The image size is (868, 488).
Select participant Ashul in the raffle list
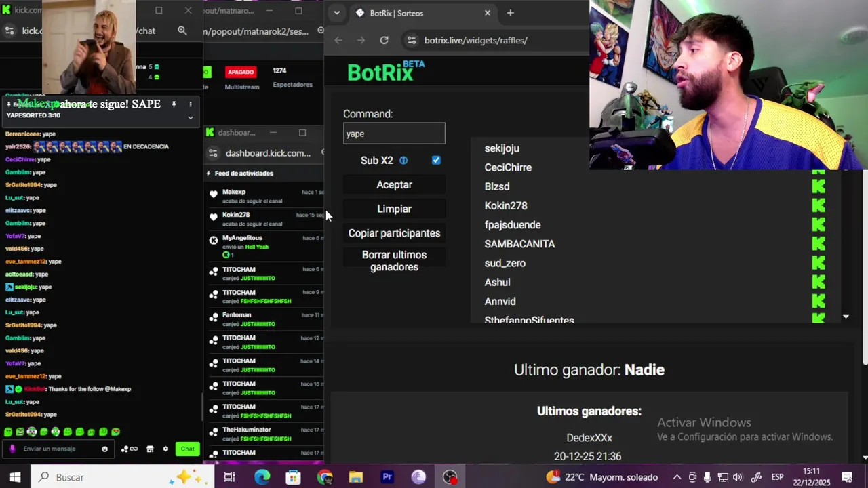(x=497, y=282)
